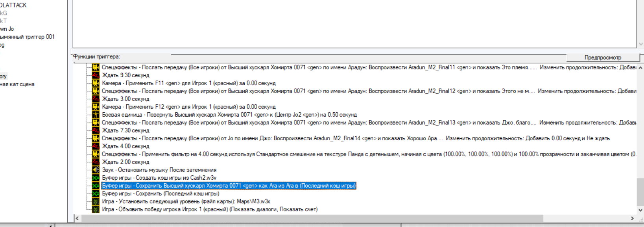Select Объявить победу игрока Игрок 1 action
Screen dimensions: 644x227
tap(210, 209)
